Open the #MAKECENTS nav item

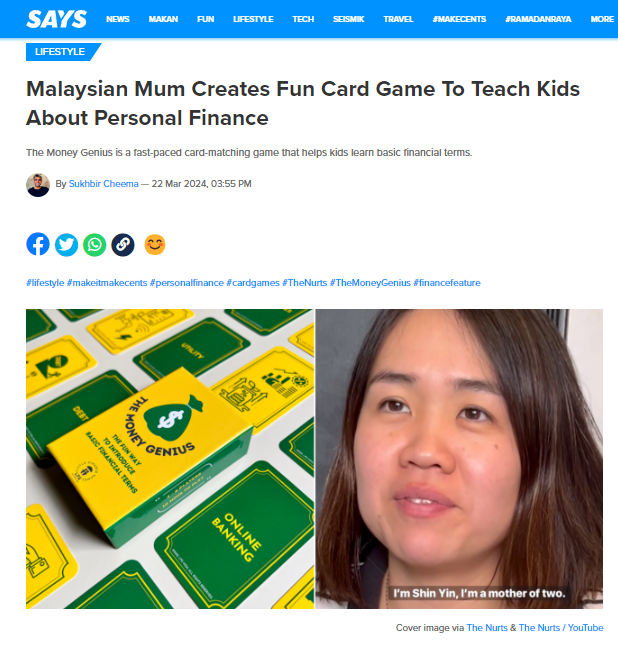coord(459,19)
